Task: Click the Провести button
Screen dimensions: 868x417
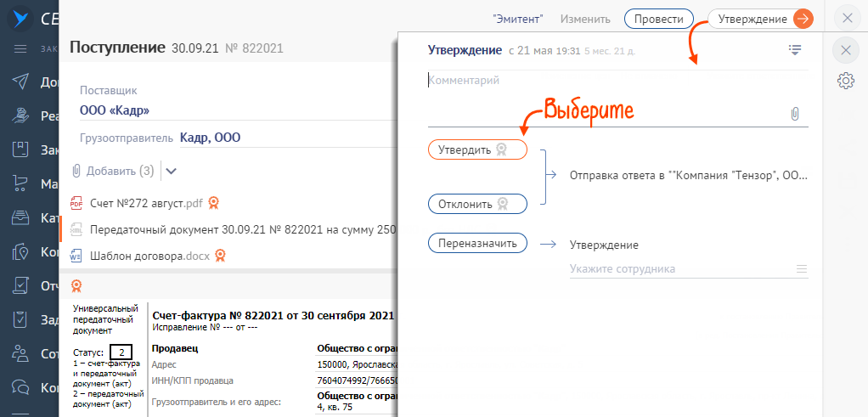Action: click(x=658, y=19)
